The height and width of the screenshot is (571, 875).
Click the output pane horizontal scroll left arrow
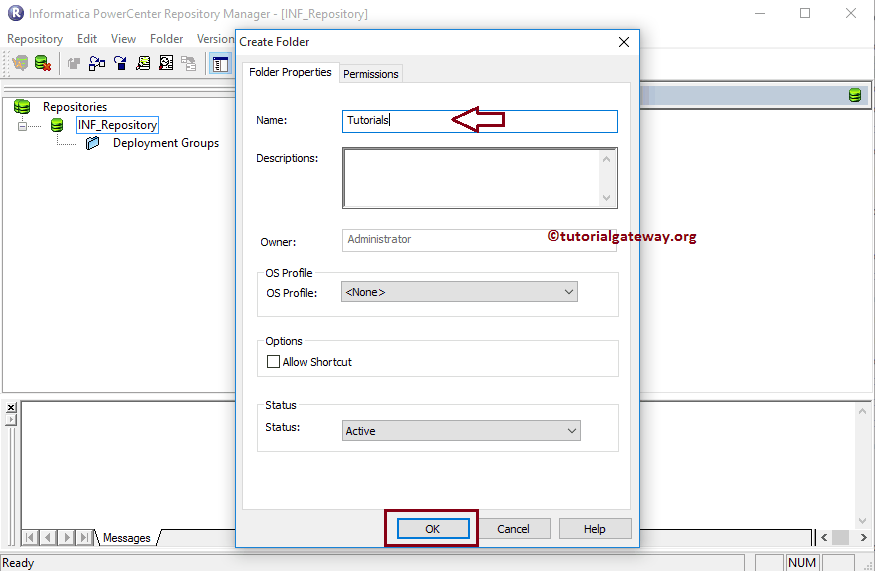(x=824, y=538)
